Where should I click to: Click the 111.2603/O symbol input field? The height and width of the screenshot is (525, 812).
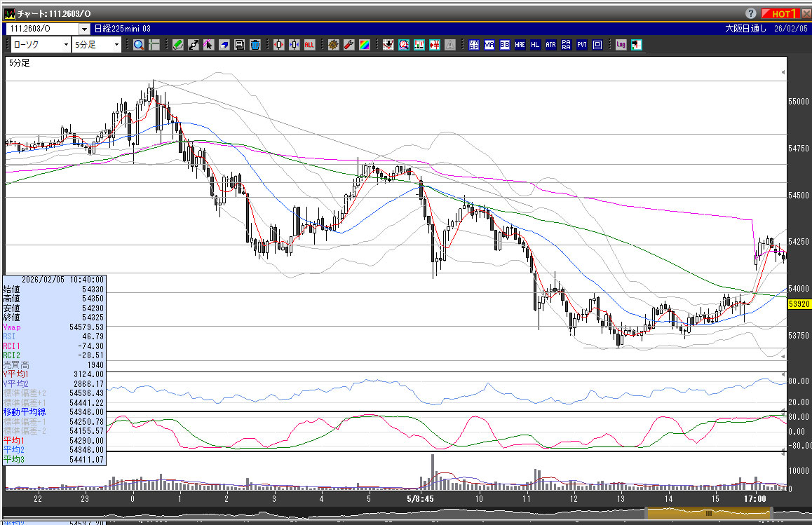click(41, 29)
